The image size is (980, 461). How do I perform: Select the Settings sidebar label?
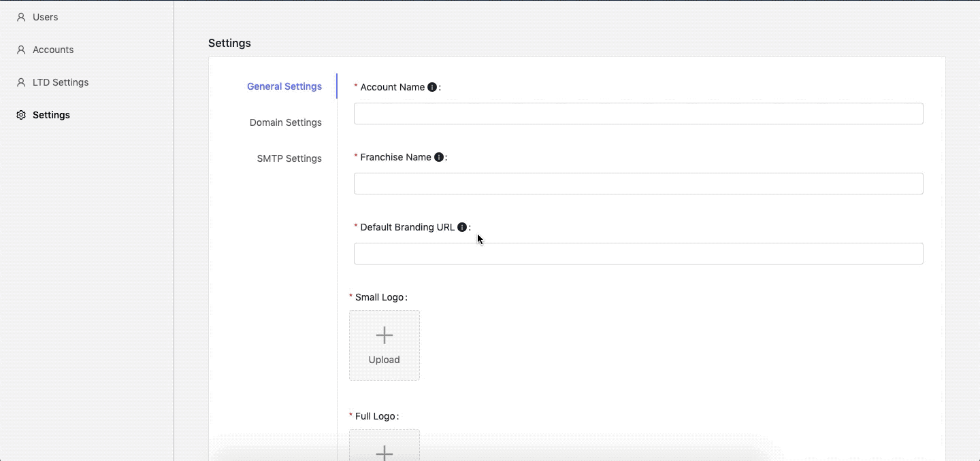coord(51,115)
